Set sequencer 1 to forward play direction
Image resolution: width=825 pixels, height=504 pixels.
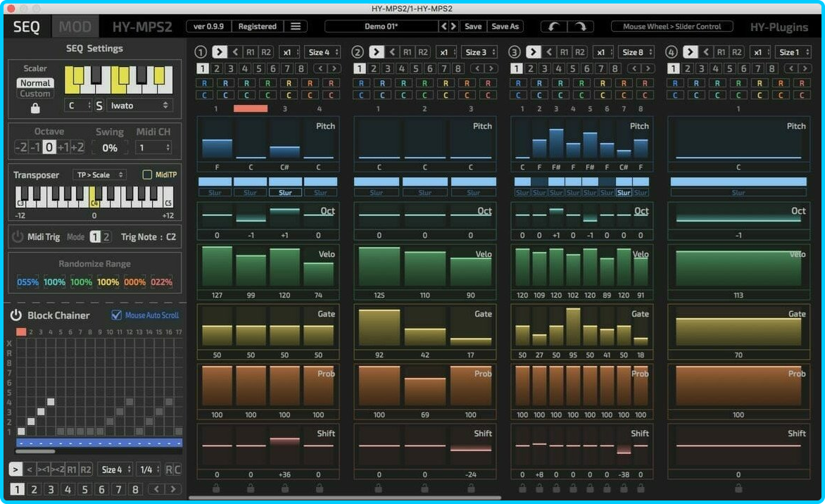click(x=220, y=52)
